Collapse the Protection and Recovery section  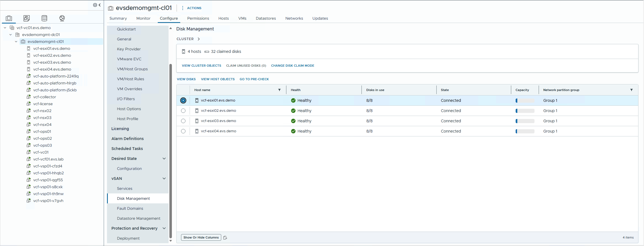pos(164,228)
